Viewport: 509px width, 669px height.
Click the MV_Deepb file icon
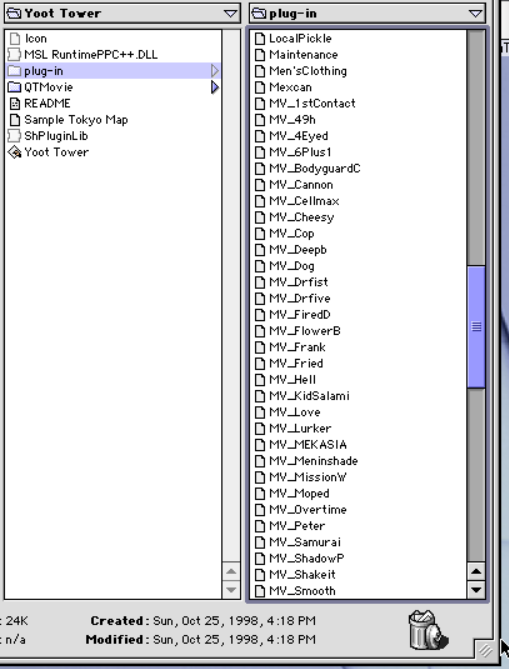(260, 250)
